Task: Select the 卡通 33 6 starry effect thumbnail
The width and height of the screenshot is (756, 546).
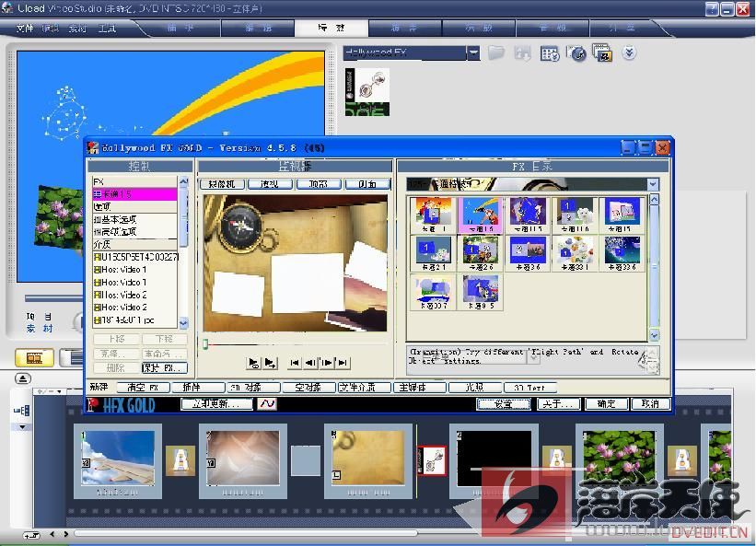Action: pos(622,253)
